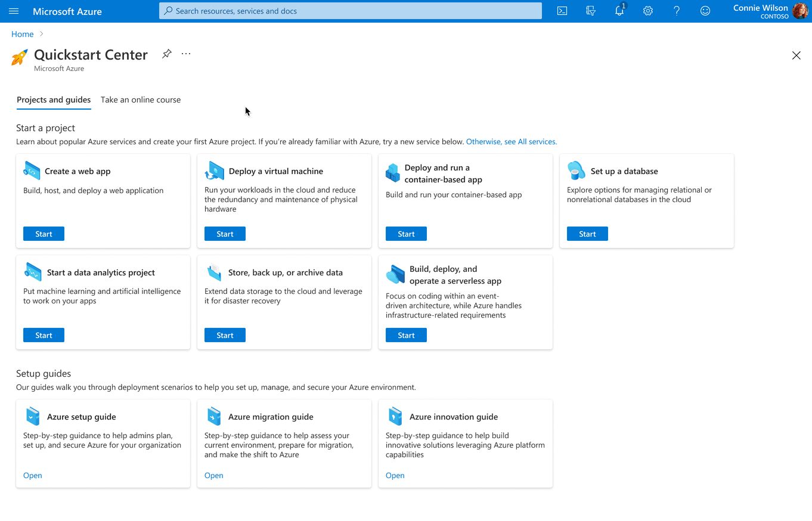Open the more options ellipsis menu
812x521 pixels.
click(185, 53)
